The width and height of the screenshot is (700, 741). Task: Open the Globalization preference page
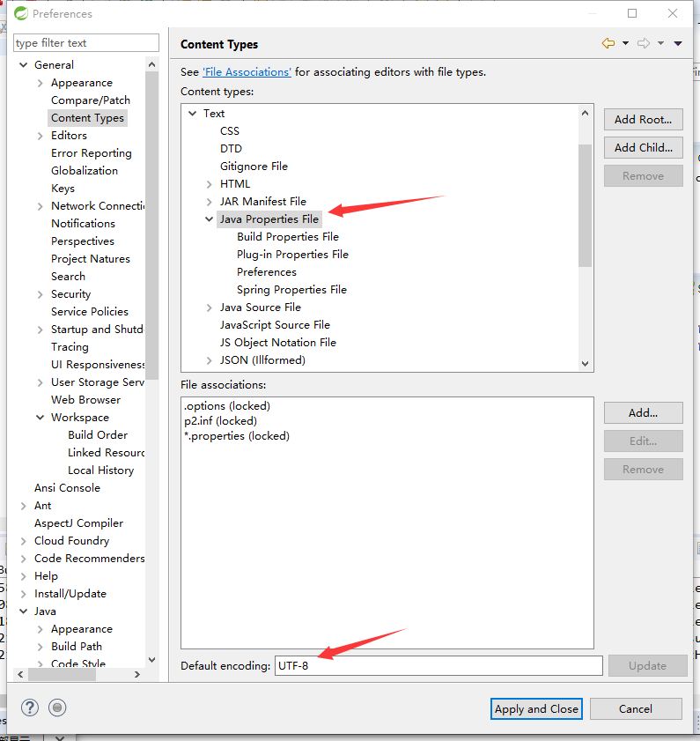[85, 171]
